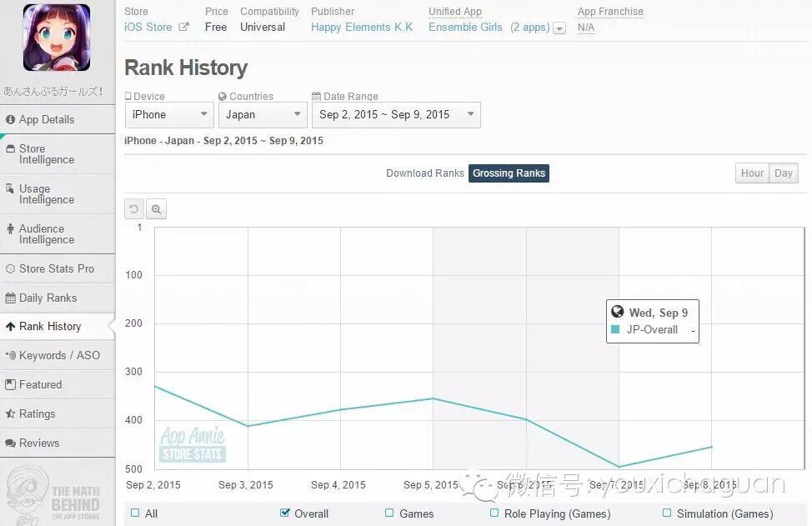Screen dimensions: 812x526
Task: Open the Happy Elements K.K publisher link
Action: 362,28
